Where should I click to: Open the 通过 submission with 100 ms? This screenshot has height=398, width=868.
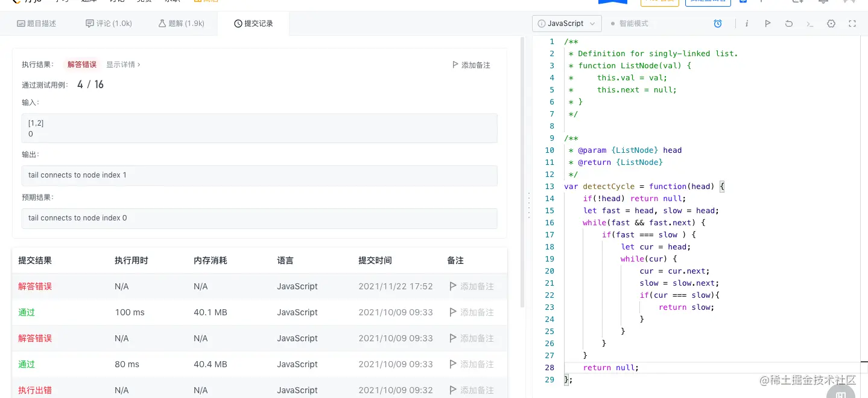pos(27,312)
